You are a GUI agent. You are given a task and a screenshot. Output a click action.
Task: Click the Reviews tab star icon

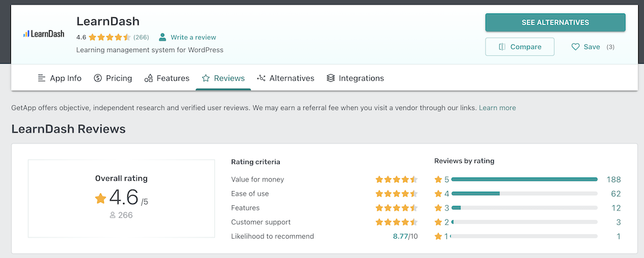coord(206,78)
